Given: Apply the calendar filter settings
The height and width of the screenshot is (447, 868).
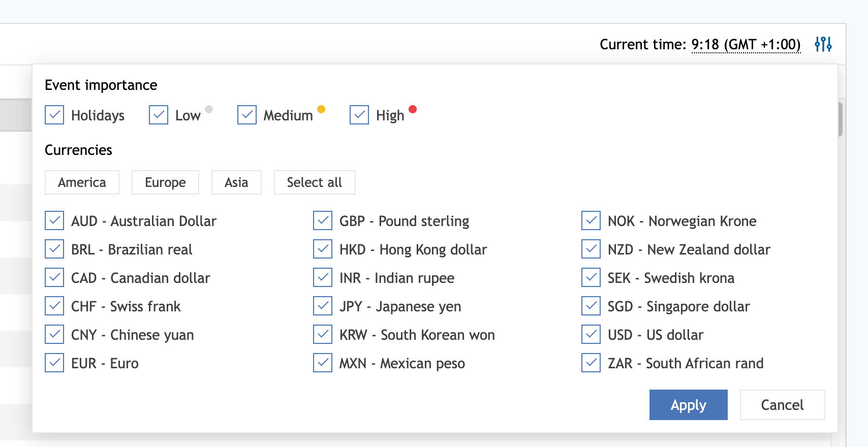Looking at the screenshot, I should (688, 405).
